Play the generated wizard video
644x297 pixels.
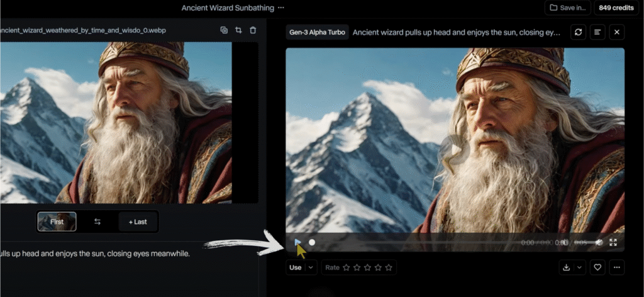pos(298,242)
